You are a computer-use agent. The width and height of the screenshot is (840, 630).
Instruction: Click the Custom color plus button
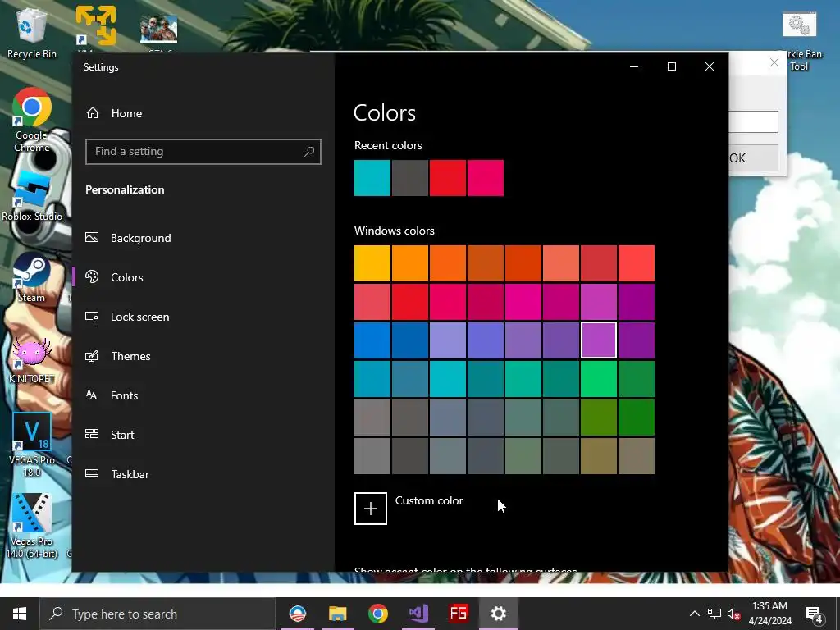371,509
